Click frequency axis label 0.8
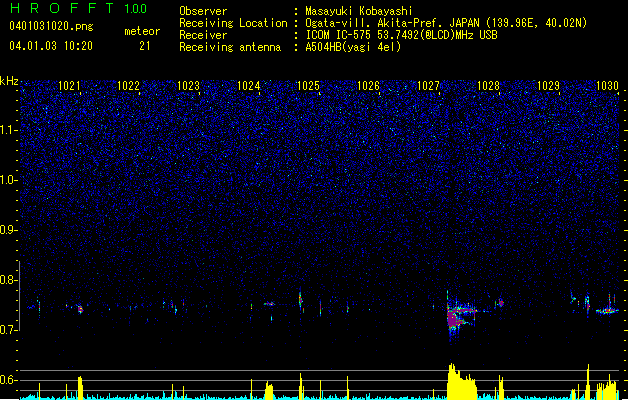Image resolution: width=629 pixels, height=400 pixels. pyautogui.click(x=9, y=280)
